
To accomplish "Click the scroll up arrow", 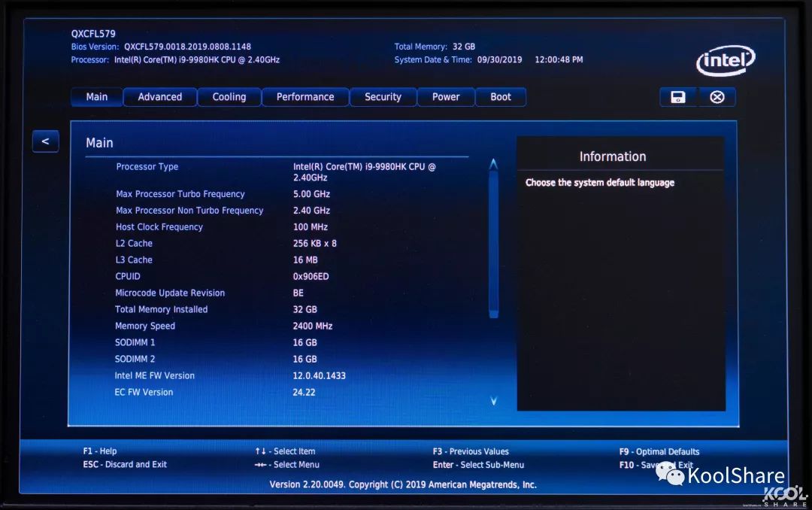I will [x=493, y=164].
